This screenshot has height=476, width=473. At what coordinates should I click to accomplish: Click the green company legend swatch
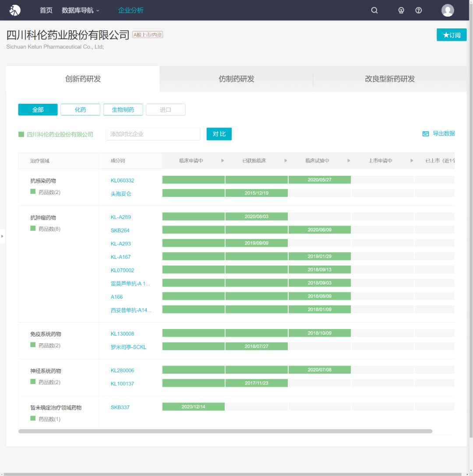click(21, 134)
